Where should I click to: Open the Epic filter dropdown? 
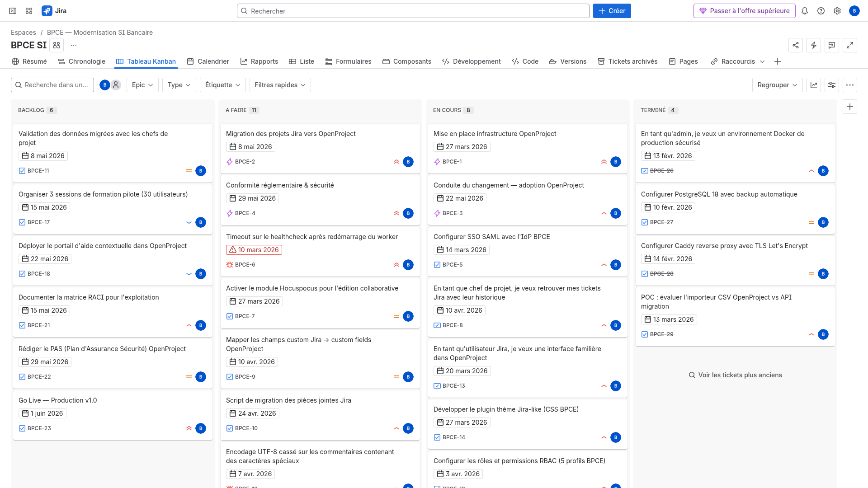[142, 85]
